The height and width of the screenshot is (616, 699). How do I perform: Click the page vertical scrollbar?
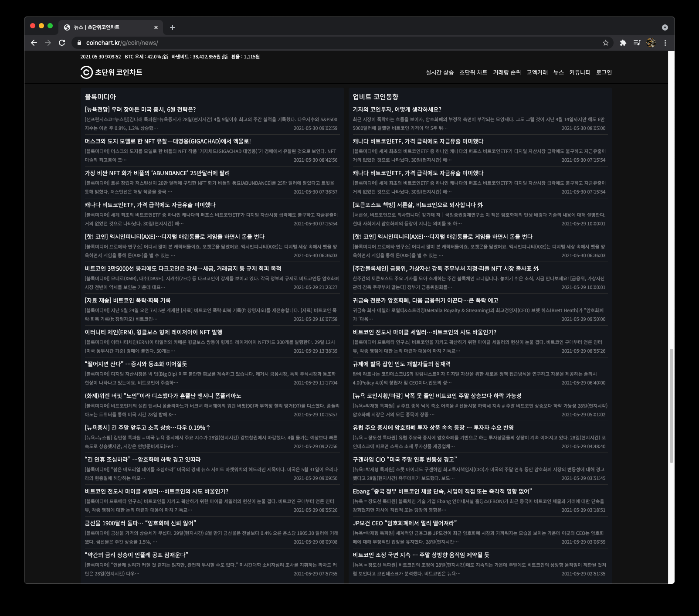[671, 405]
